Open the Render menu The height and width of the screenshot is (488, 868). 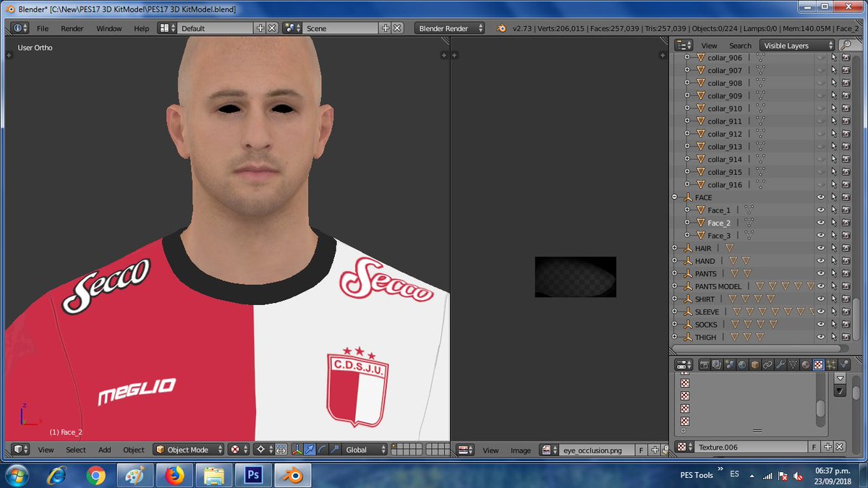[x=72, y=28]
